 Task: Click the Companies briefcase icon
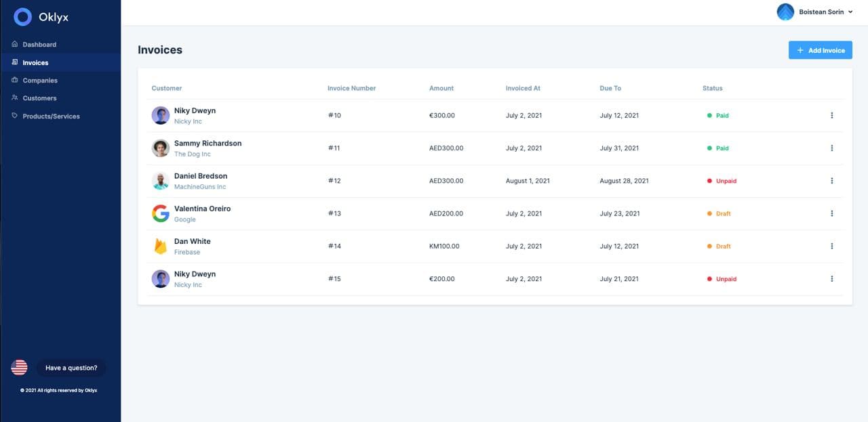15,80
